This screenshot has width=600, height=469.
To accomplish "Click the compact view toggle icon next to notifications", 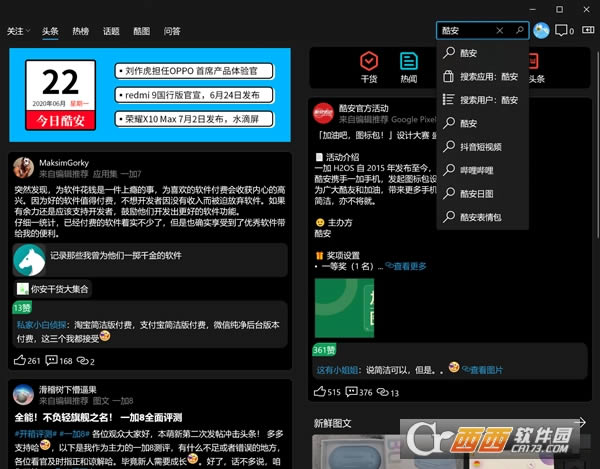I will (588, 30).
